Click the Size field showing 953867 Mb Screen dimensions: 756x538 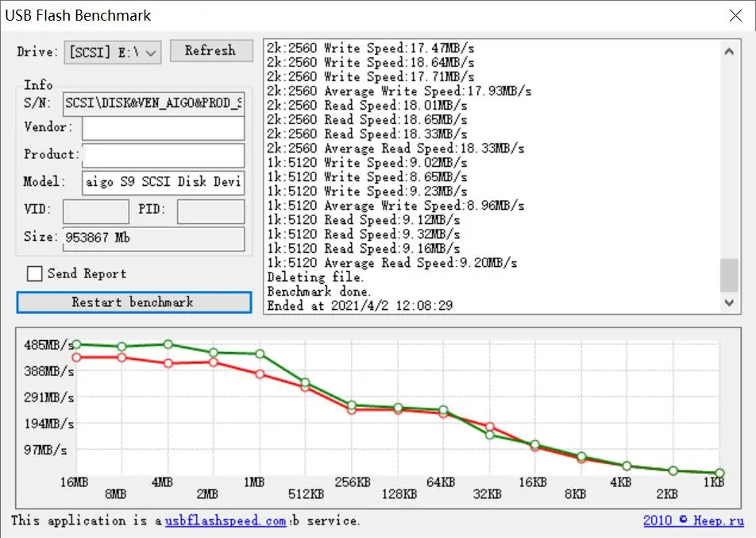coord(153,238)
